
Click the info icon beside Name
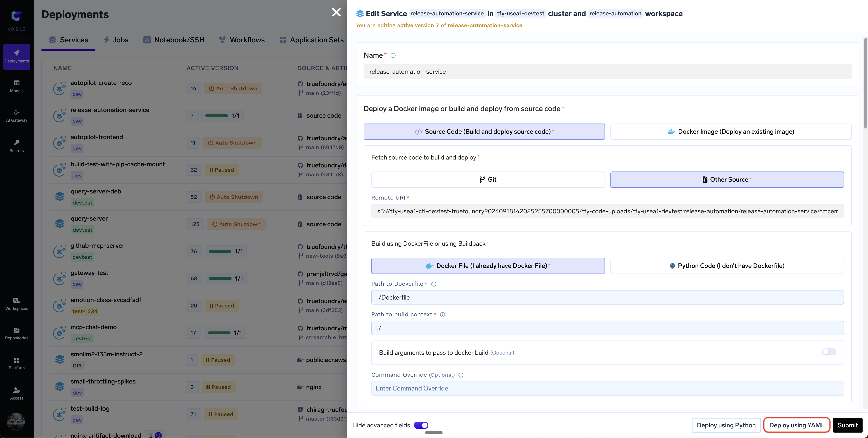pyautogui.click(x=393, y=56)
